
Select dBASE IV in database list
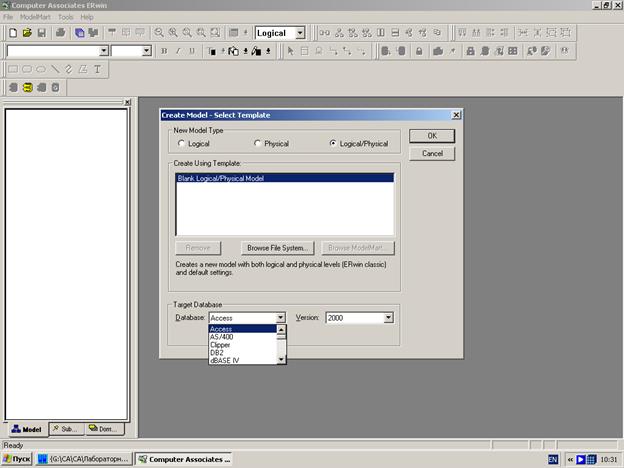tap(243, 360)
